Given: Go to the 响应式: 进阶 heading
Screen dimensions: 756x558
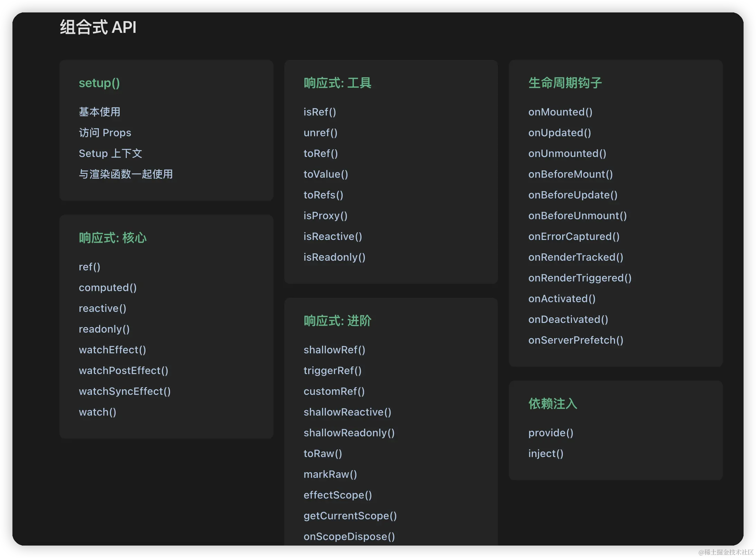Looking at the screenshot, I should (337, 321).
